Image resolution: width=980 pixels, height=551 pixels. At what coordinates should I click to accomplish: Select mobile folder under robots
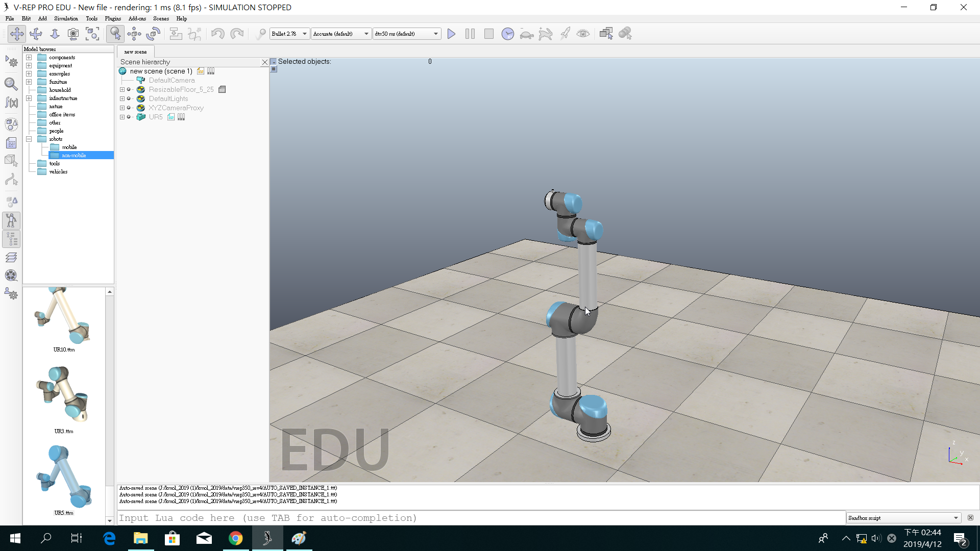pyautogui.click(x=69, y=147)
